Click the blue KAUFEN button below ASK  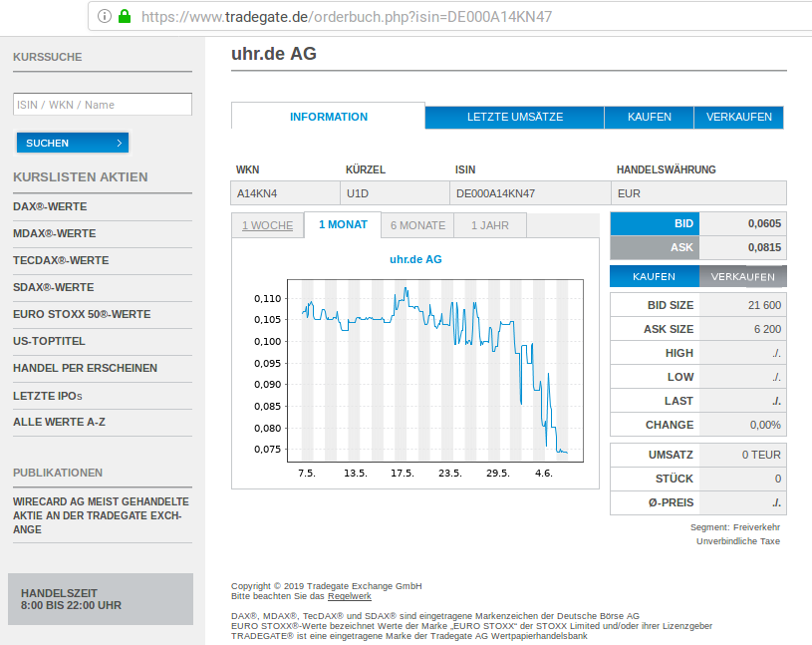tap(654, 277)
